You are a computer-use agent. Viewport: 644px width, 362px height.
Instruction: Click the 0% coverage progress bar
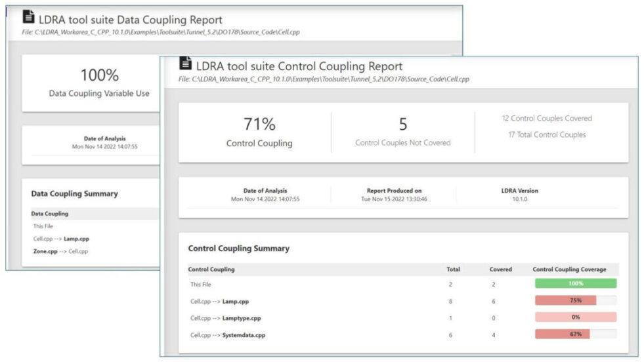point(576,317)
